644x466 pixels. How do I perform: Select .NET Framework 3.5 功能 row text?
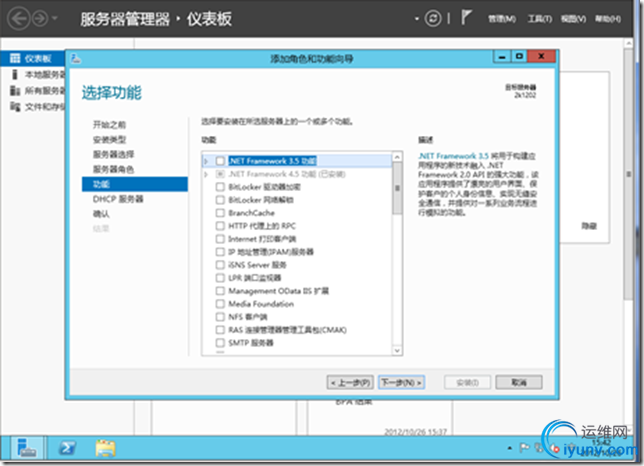pyautogui.click(x=273, y=161)
